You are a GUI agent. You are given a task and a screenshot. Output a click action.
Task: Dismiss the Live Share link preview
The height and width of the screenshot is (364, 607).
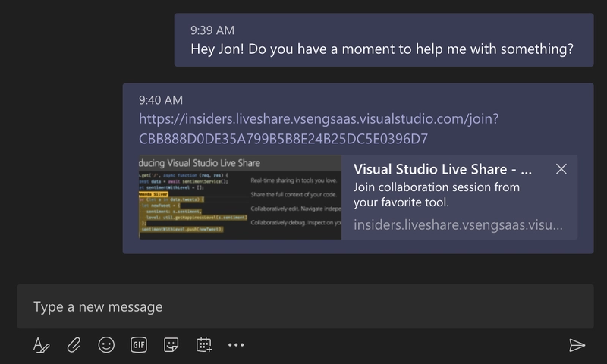point(561,169)
